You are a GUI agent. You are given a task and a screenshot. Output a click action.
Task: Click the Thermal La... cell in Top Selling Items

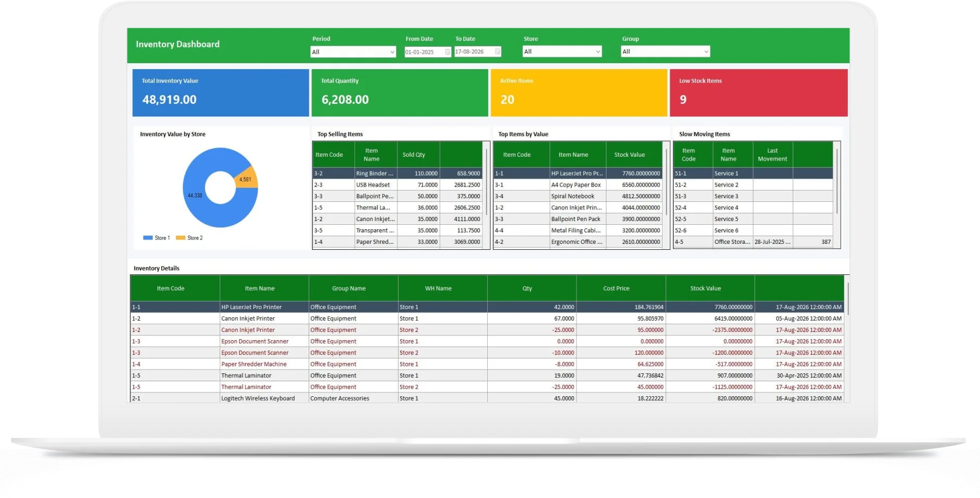point(376,208)
